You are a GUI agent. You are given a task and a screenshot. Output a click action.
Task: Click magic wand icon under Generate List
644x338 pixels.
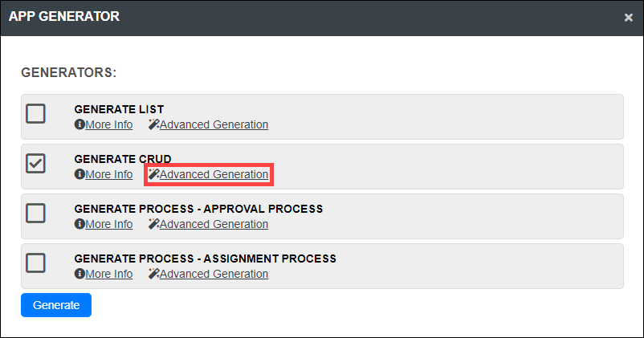[153, 125]
